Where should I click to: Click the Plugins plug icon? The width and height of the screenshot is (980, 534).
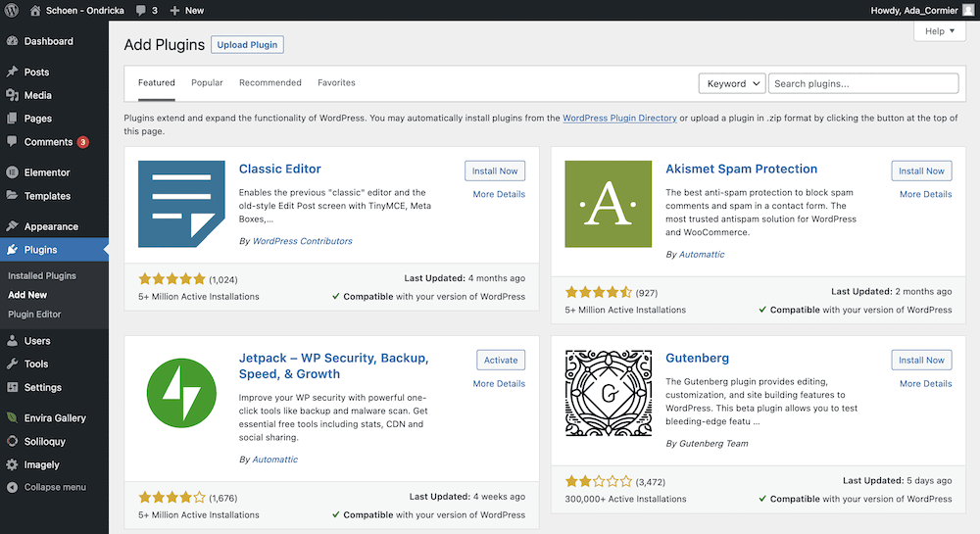coord(12,249)
